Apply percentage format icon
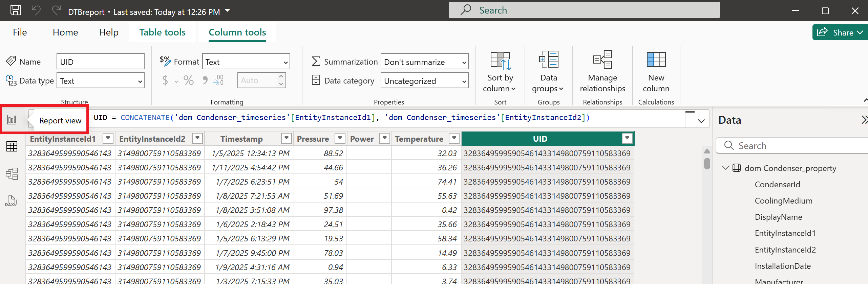 (x=189, y=80)
